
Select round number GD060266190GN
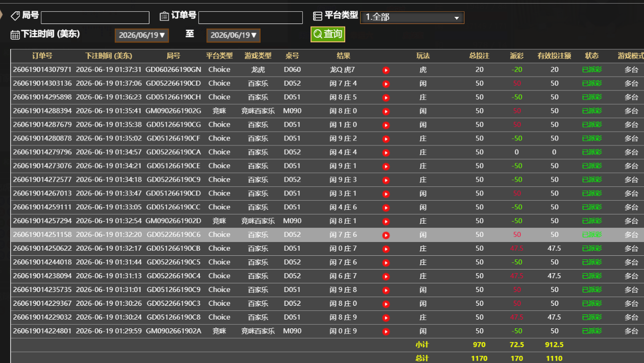(173, 69)
